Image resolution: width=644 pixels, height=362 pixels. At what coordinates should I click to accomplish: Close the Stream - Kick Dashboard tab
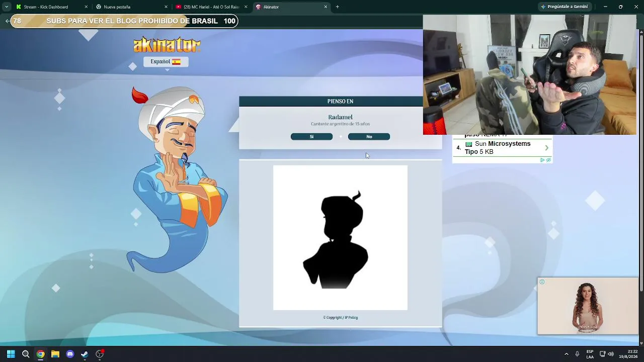pos(86,7)
